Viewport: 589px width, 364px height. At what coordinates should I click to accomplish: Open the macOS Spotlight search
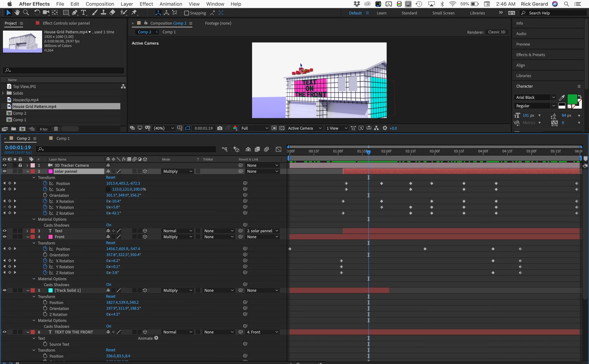(x=566, y=4)
